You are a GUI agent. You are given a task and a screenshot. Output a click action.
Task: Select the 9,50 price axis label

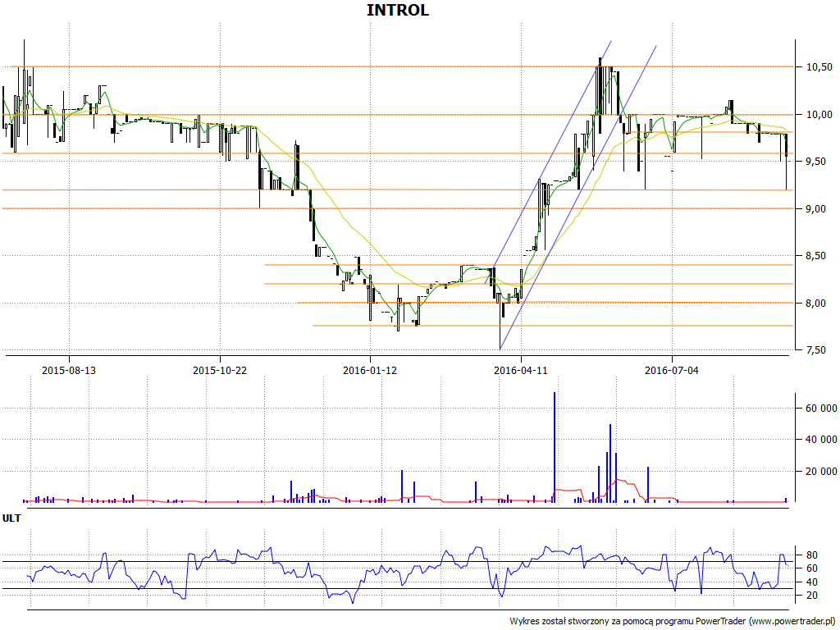pos(819,162)
